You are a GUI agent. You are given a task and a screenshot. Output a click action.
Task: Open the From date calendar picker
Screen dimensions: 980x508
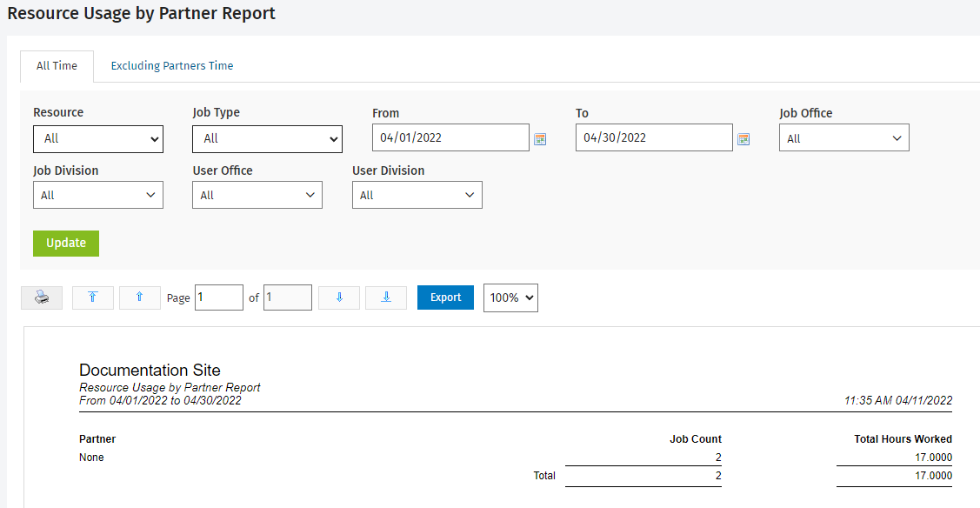[x=540, y=139]
